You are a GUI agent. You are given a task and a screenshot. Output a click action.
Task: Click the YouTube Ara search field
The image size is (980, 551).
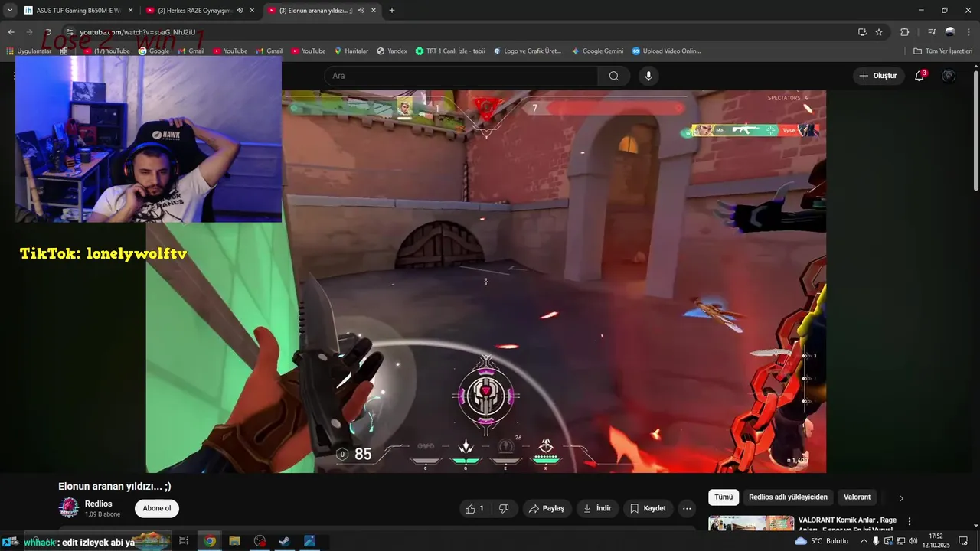click(461, 76)
